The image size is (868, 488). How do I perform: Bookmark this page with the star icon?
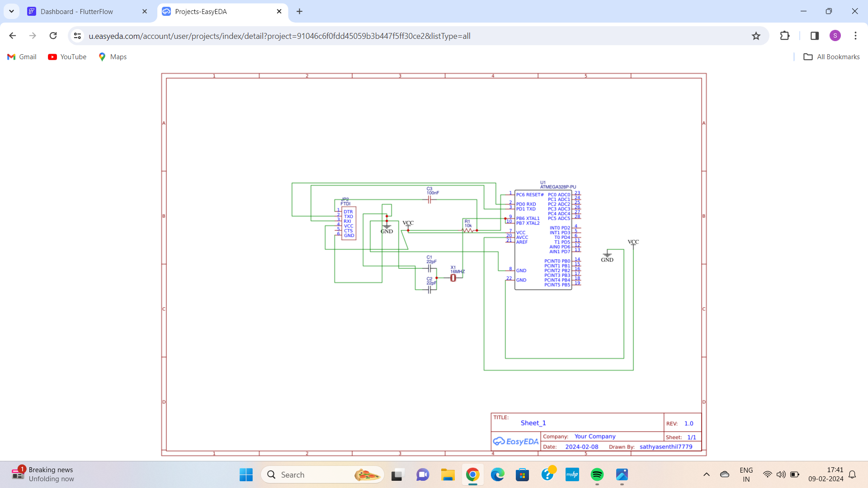(x=756, y=36)
